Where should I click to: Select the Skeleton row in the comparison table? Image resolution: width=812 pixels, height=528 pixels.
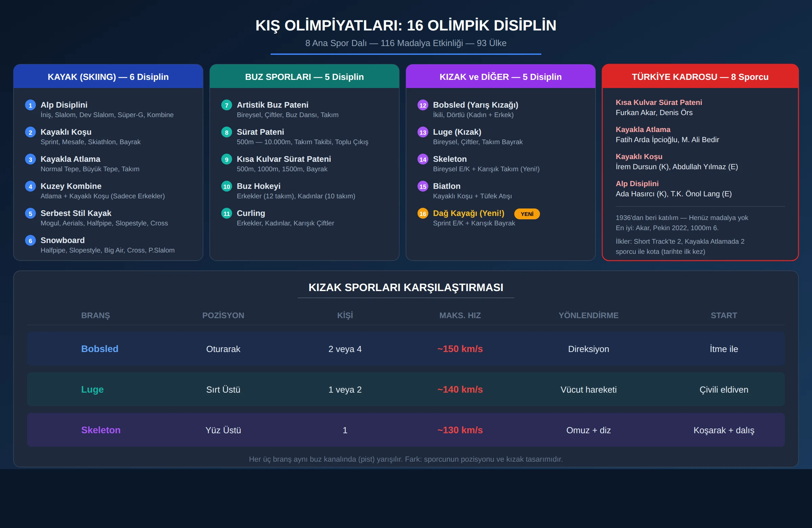coord(406,430)
